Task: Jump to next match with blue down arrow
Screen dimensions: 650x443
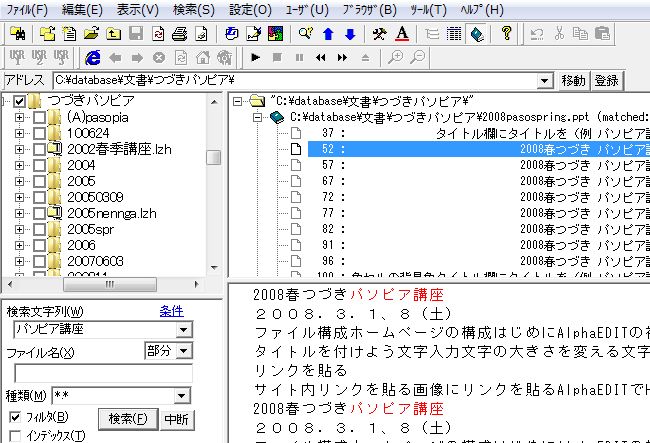Action: [x=348, y=33]
